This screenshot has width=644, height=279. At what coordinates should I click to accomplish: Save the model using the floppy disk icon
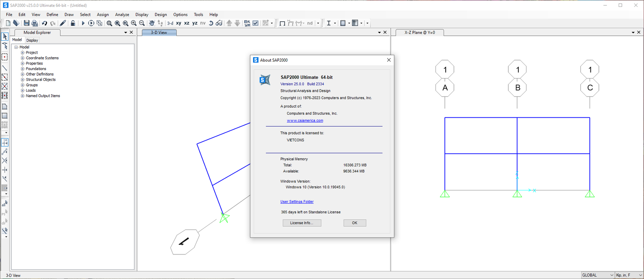27,23
